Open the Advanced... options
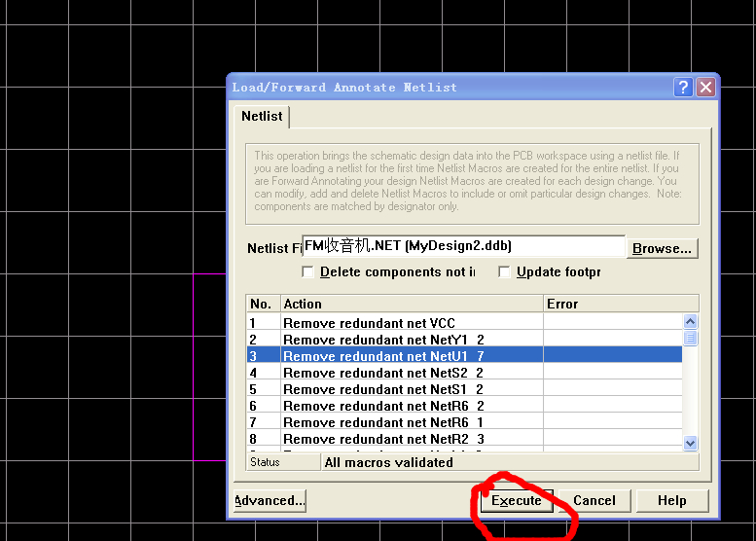The height and width of the screenshot is (541, 756). pyautogui.click(x=270, y=501)
